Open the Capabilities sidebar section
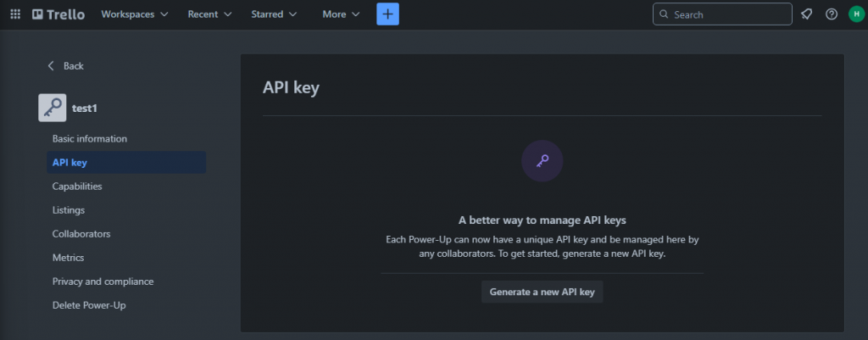 click(x=77, y=186)
